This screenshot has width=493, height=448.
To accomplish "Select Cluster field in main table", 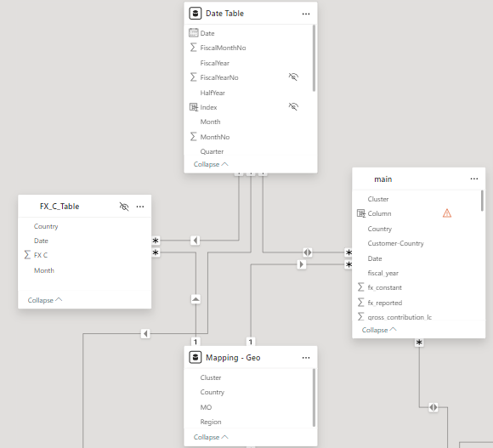I will click(378, 199).
